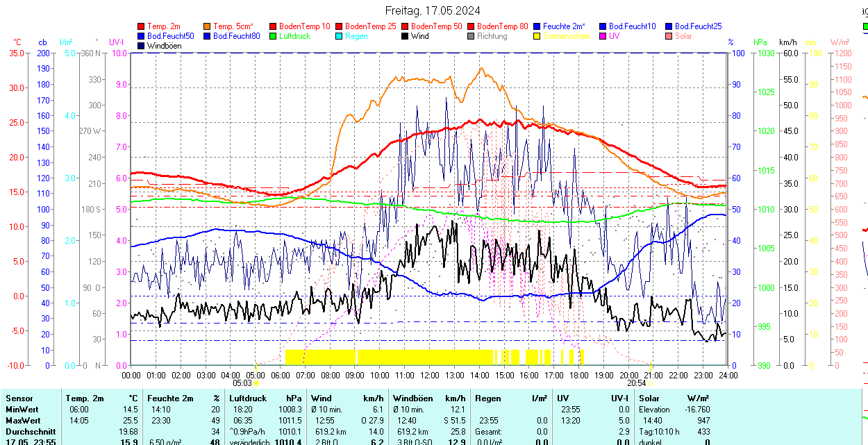This screenshot has width=868, height=445.
Task: Click the BodenTemp 10 legend label
Action: 305,26
